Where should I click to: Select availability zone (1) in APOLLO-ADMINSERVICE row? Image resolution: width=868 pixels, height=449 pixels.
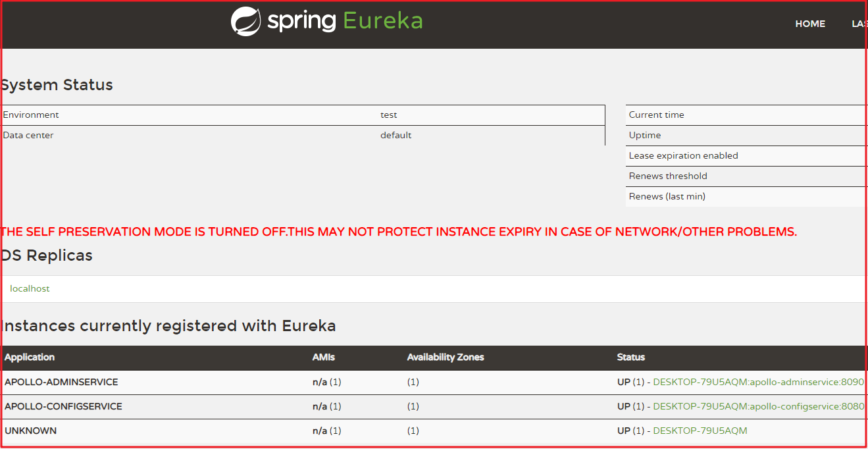tap(413, 382)
